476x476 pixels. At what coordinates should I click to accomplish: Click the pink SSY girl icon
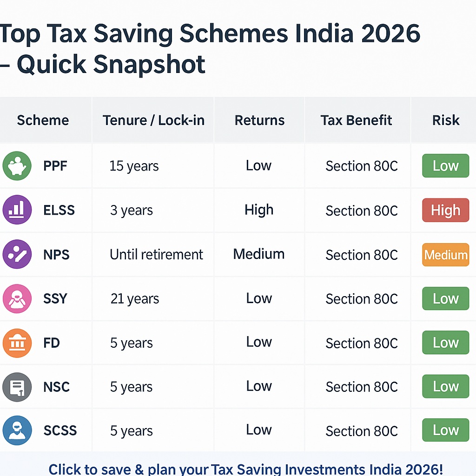point(17,298)
